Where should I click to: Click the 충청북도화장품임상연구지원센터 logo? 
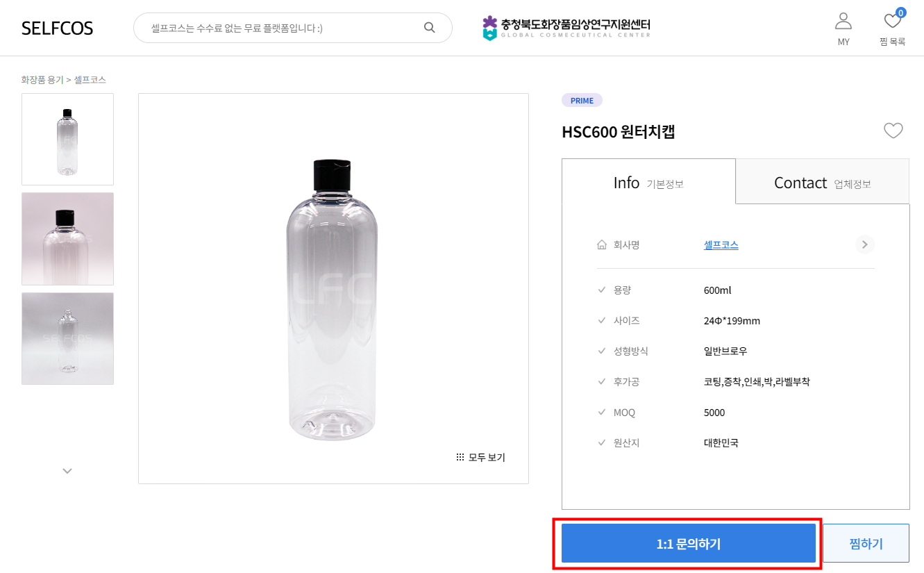pos(566,28)
